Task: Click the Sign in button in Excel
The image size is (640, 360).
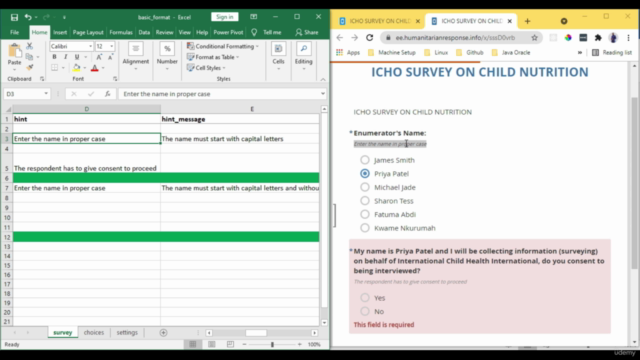Action: coord(225,17)
